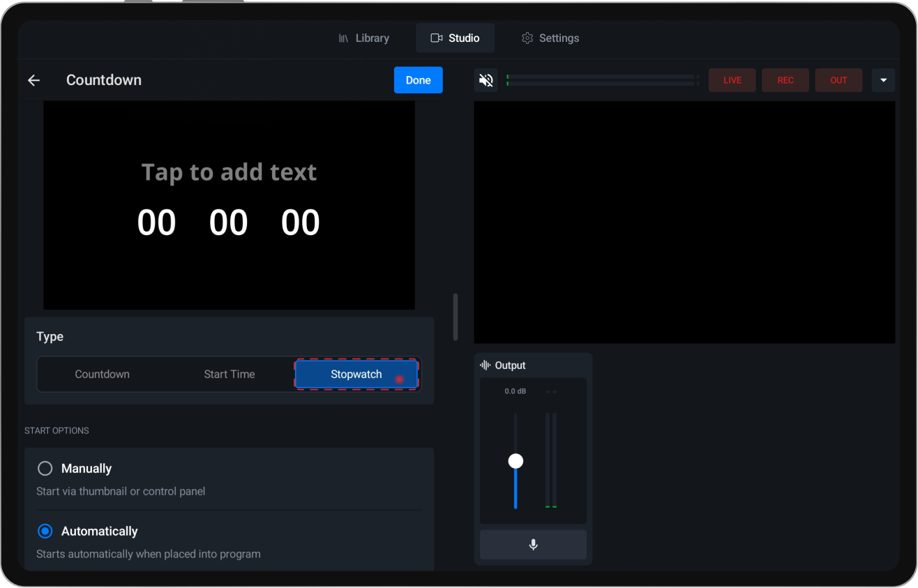Click the scrollbar beside the Countdown panel
The height and width of the screenshot is (588, 918).
tap(456, 316)
